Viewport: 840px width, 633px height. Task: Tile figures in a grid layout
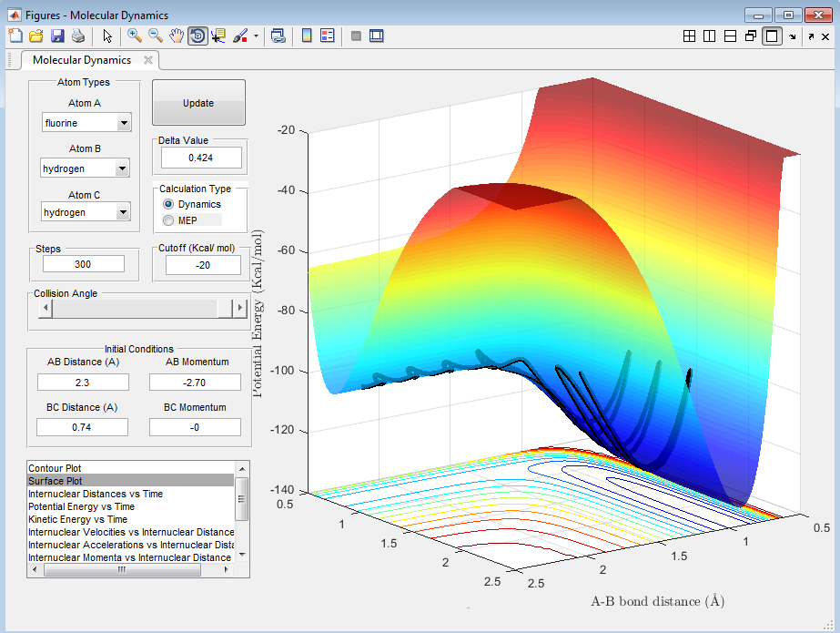coord(689,36)
